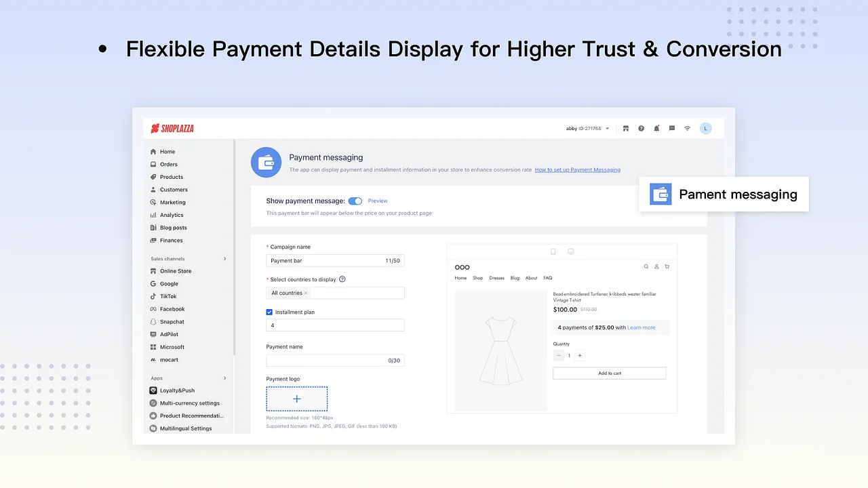This screenshot has width=868, height=488.
Task: Expand the Sales channels section
Action: pyautogui.click(x=224, y=258)
